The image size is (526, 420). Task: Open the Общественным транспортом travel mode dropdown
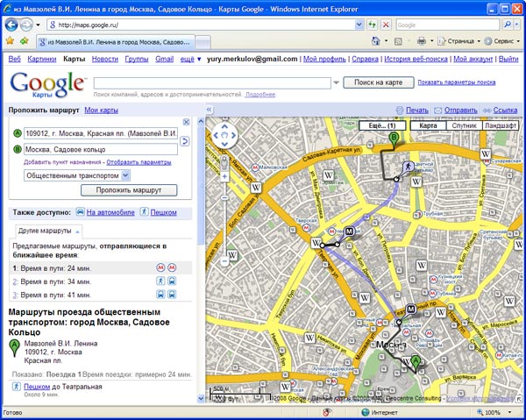tap(77, 175)
